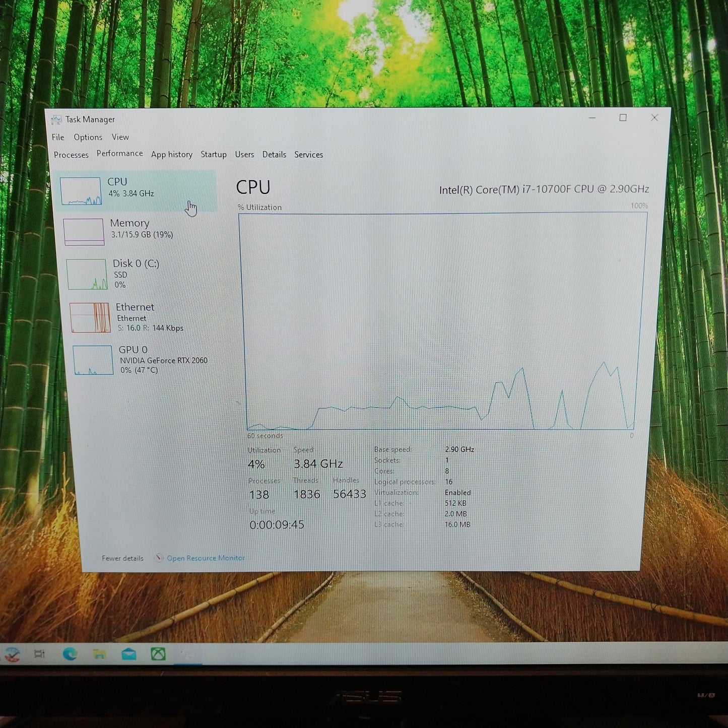Select the GPU 0 graph thumbnail
Image resolution: width=728 pixels, height=728 pixels.
pos(93,360)
